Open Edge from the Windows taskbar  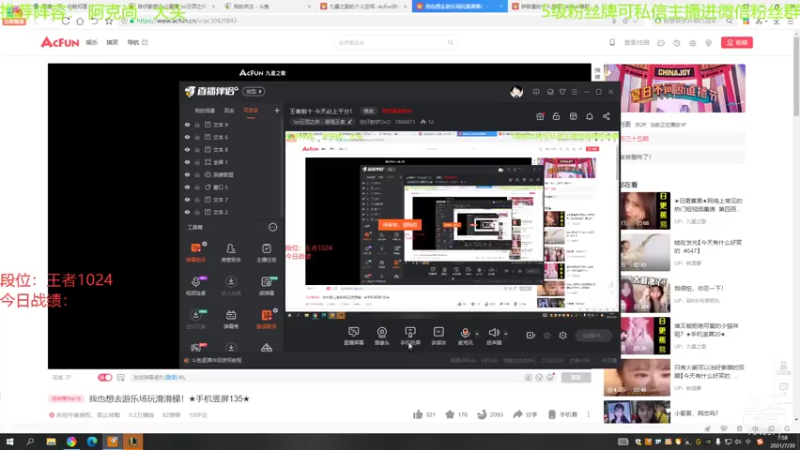coord(92,442)
